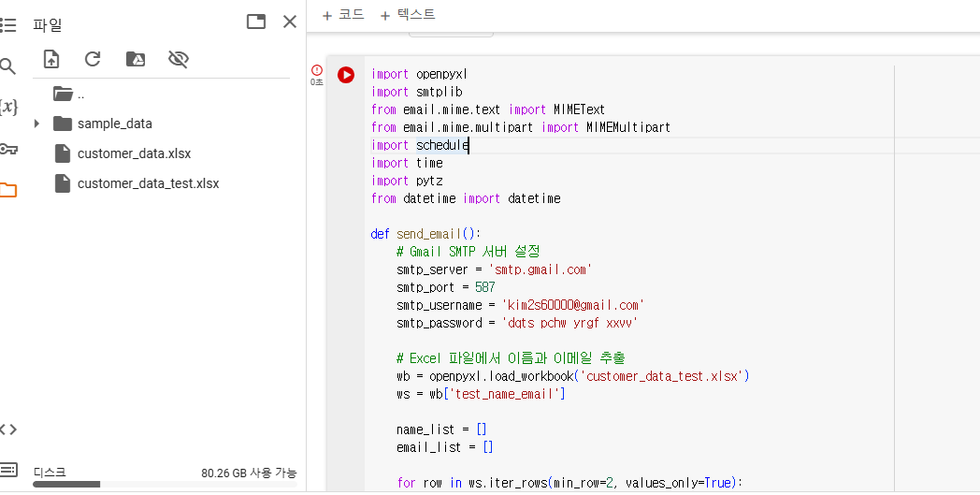Add a new code cell
The image size is (980, 495).
pyautogui.click(x=343, y=15)
